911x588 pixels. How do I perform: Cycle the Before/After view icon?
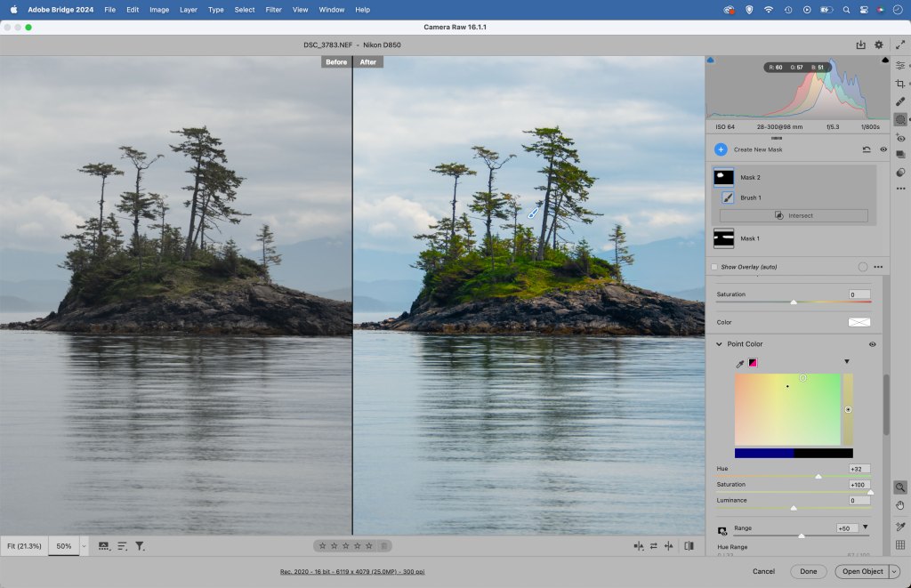(x=638, y=546)
